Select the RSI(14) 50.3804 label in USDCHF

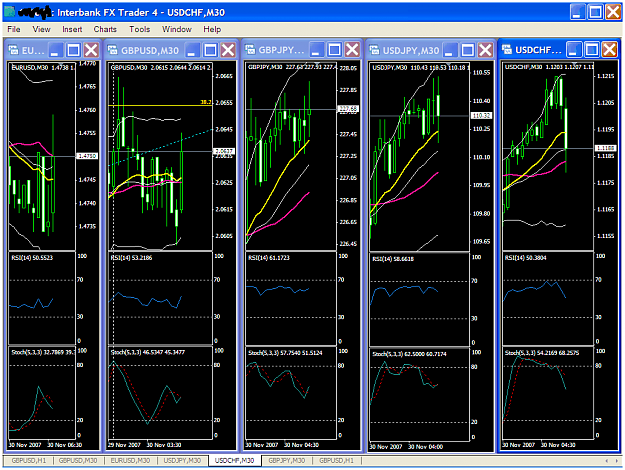[525, 258]
